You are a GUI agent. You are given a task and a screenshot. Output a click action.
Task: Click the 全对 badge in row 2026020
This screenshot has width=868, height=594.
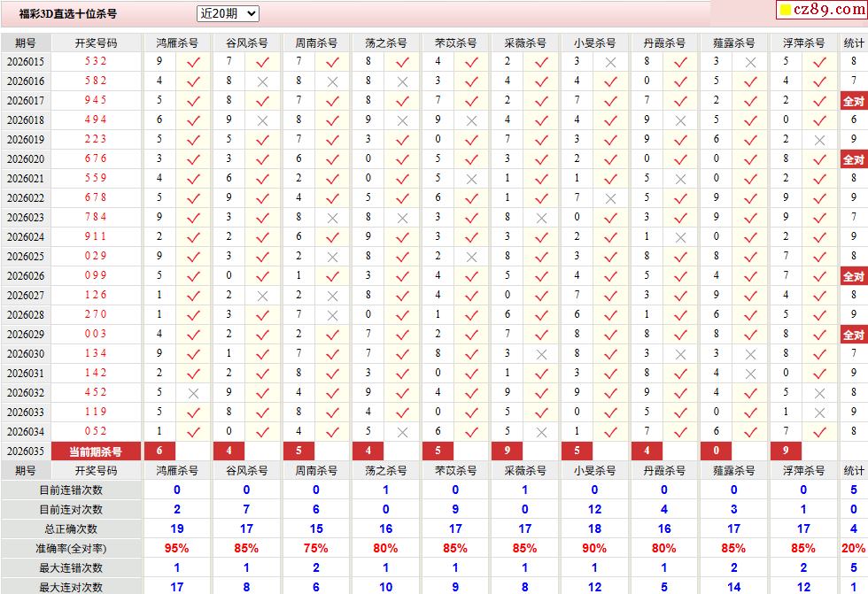tap(854, 160)
